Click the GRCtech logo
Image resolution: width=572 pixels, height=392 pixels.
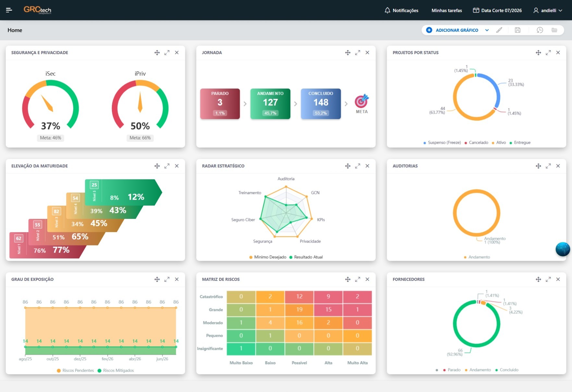click(x=37, y=10)
